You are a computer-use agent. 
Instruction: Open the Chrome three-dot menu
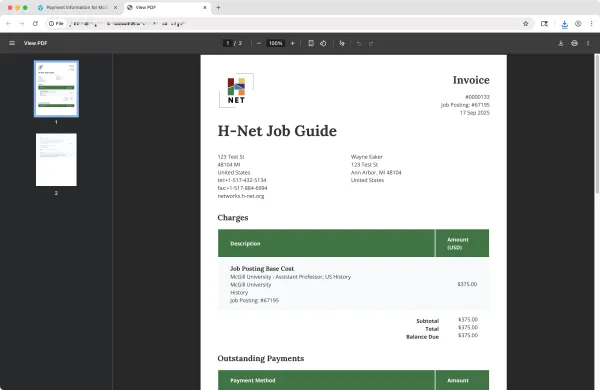pyautogui.click(x=591, y=24)
